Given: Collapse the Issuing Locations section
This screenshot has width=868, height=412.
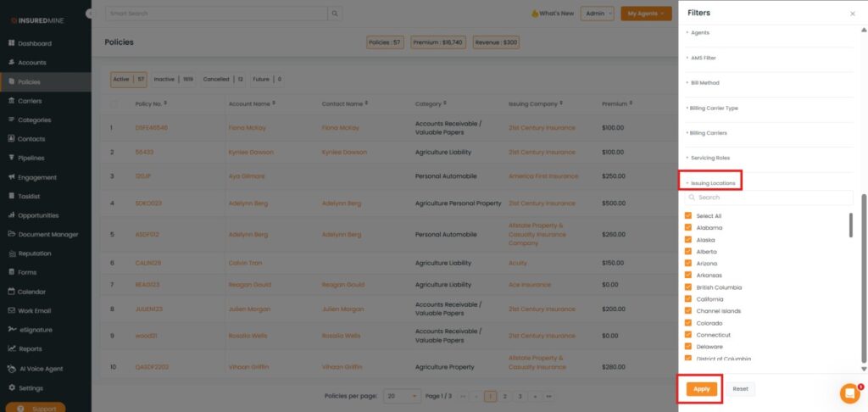Looking at the screenshot, I should point(712,183).
